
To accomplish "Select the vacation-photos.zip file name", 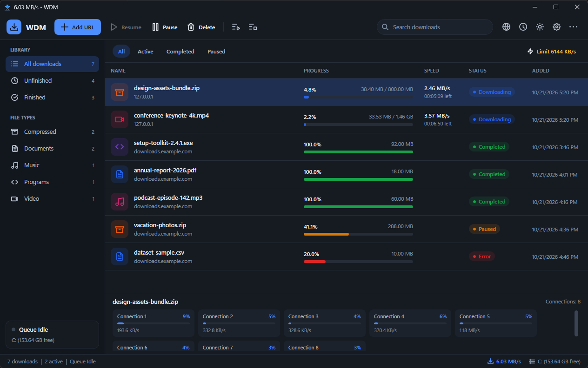I will coord(160,225).
